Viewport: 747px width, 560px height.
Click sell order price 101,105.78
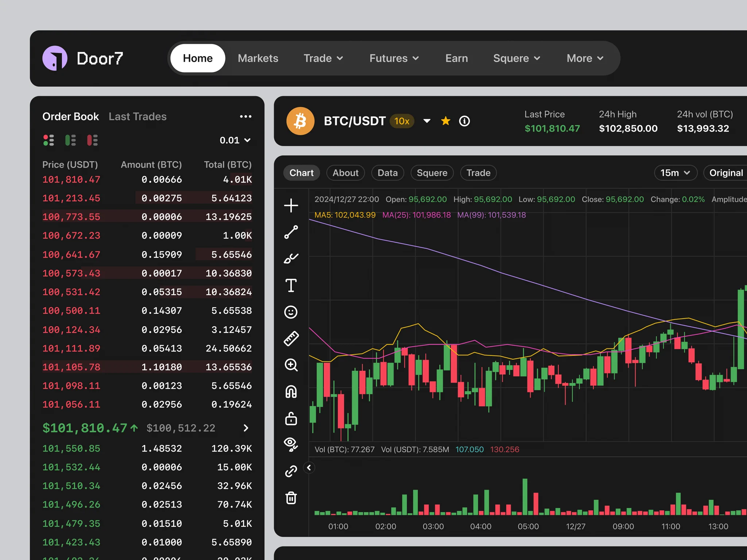pos(71,367)
